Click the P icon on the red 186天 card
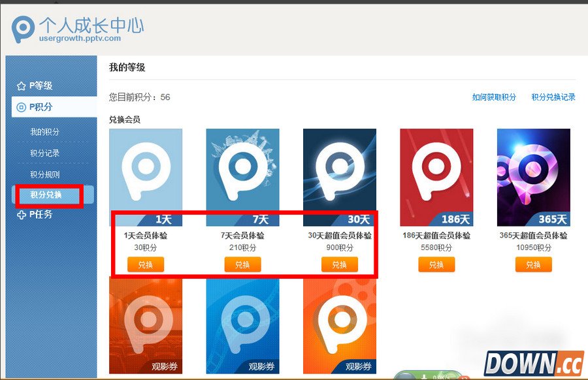Image resolution: width=588 pixels, height=380 pixels. [436, 171]
